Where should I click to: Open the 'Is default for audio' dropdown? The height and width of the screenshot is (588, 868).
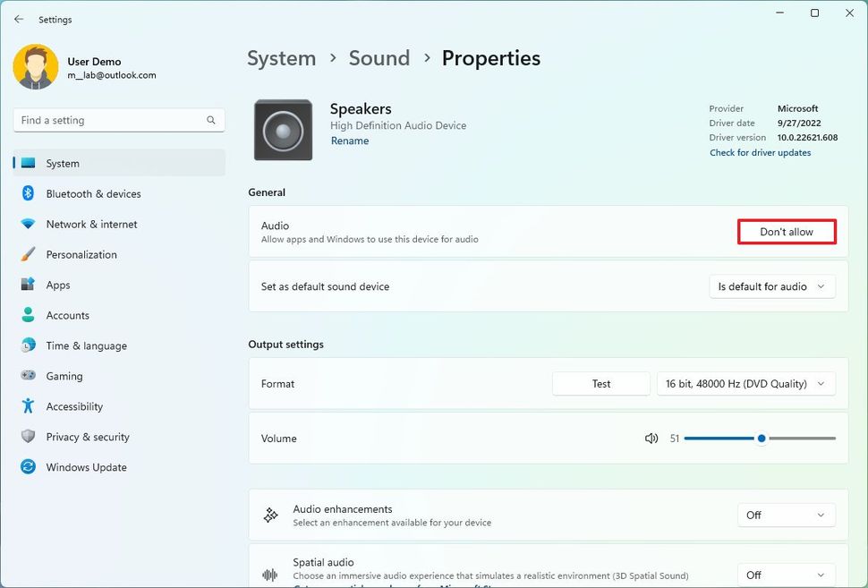click(771, 286)
